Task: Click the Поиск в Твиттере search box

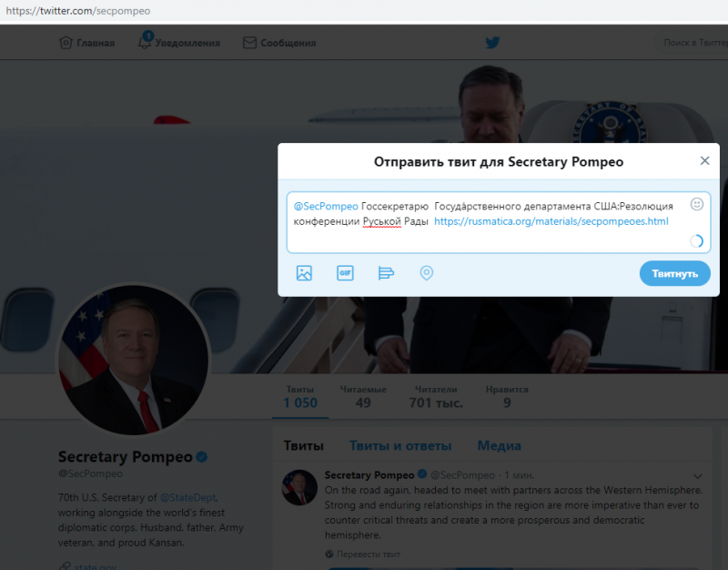Action: tap(692, 43)
